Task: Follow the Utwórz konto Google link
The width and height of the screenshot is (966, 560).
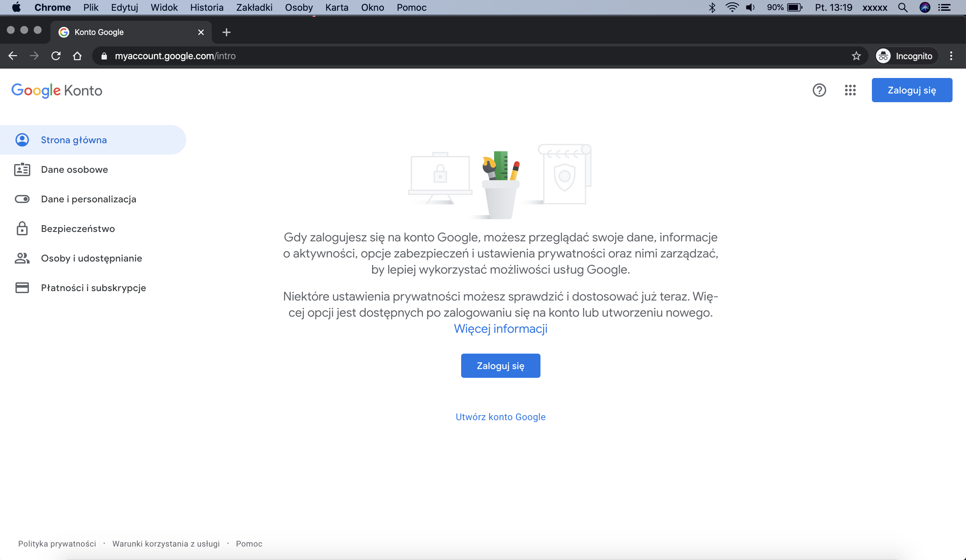Action: coord(500,417)
